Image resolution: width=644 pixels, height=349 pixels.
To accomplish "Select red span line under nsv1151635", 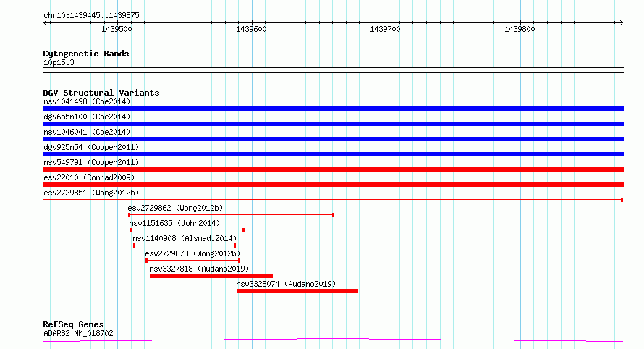I will pos(187,230).
